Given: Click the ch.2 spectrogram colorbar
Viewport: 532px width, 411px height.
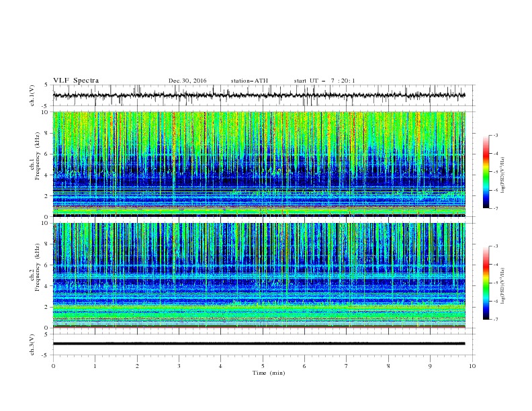Looking at the screenshot, I should pyautogui.click(x=486, y=283).
